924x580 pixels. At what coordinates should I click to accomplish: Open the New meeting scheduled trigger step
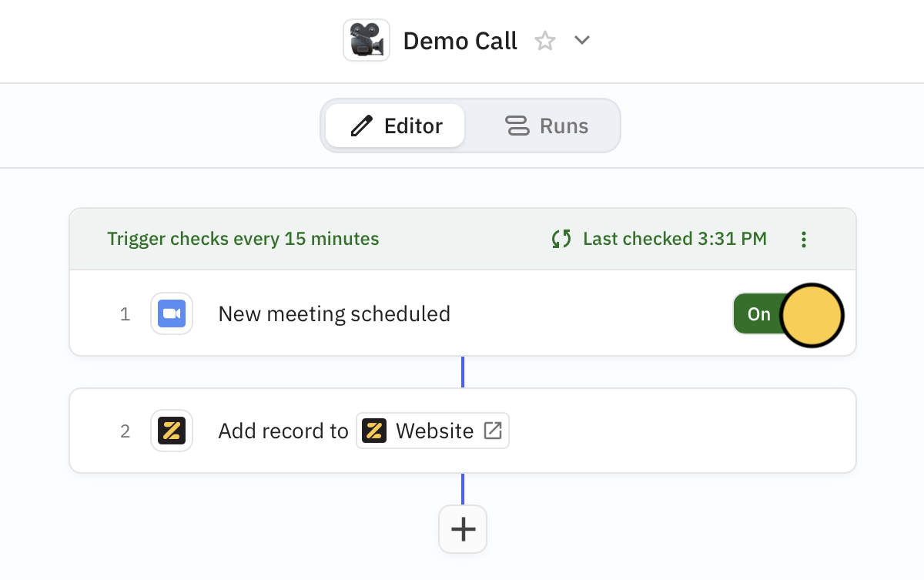[463, 313]
